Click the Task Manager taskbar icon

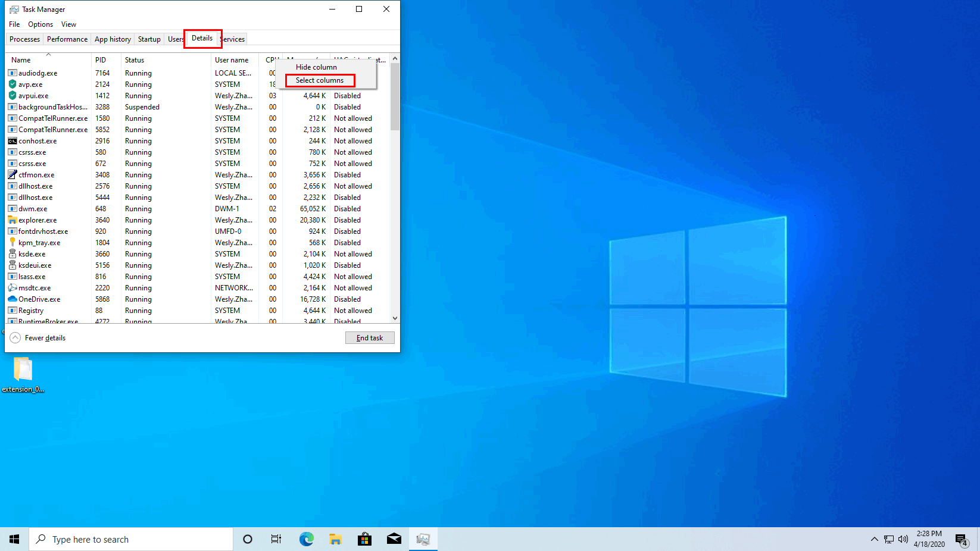click(423, 539)
